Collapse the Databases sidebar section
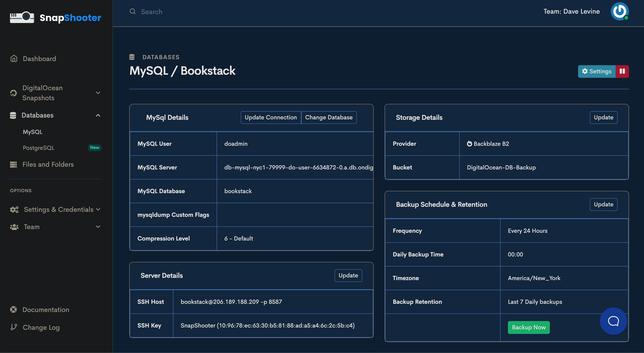The height and width of the screenshot is (353, 644). 98,115
